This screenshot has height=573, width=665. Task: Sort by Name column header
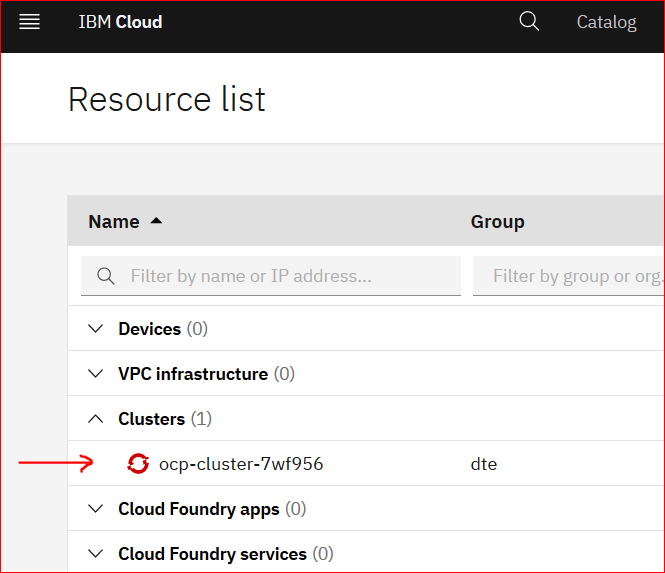(x=114, y=221)
